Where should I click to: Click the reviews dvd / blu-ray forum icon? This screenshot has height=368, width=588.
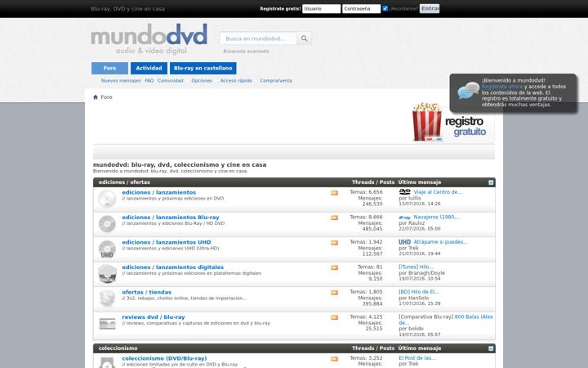coord(107,323)
